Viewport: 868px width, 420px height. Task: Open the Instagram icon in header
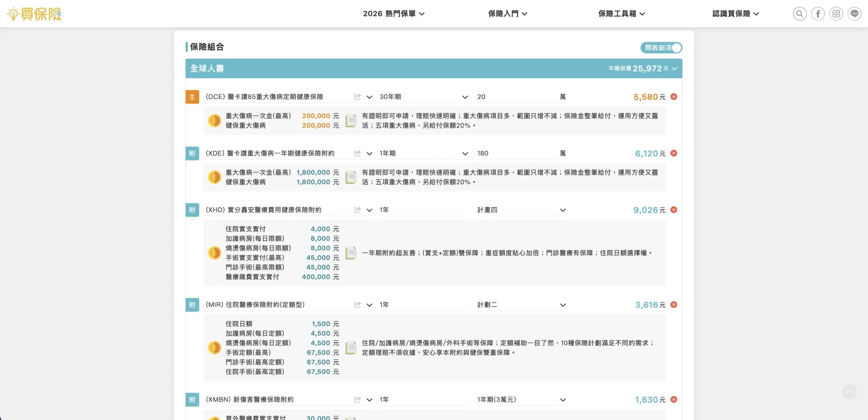(x=836, y=14)
